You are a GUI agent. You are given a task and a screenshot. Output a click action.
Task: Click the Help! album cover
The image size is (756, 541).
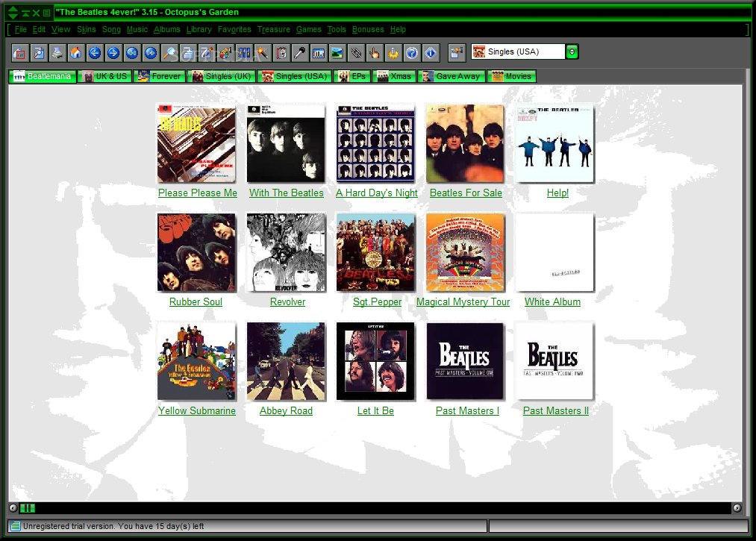click(555, 143)
